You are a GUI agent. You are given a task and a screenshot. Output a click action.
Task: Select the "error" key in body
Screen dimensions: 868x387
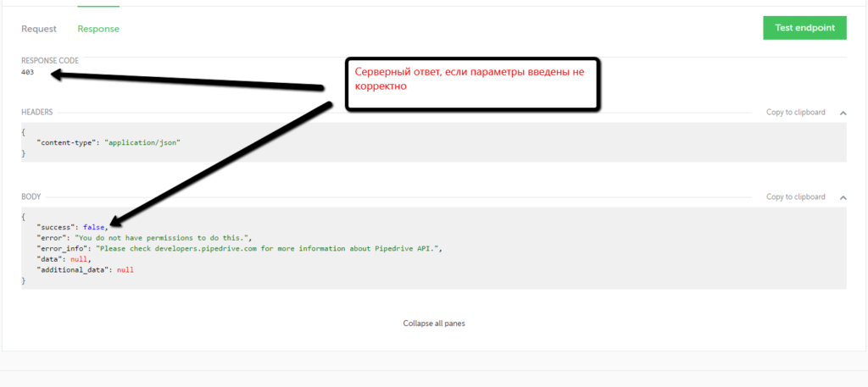click(53, 238)
